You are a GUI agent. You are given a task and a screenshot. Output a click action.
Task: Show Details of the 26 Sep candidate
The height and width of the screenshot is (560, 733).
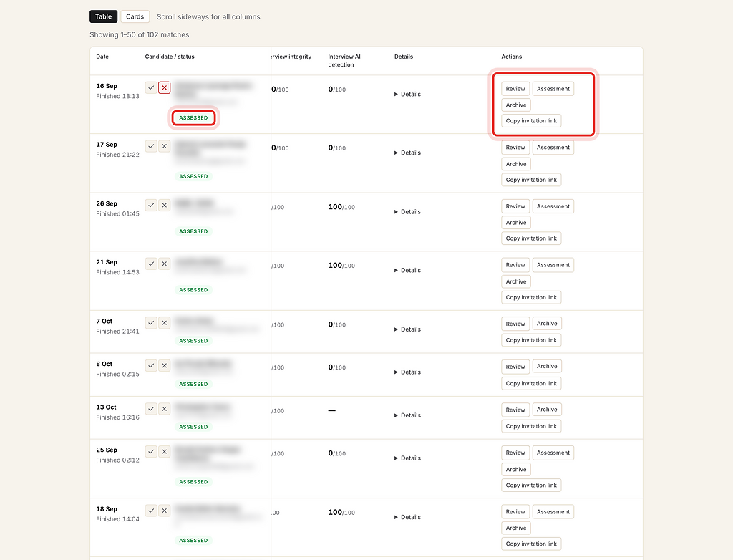407,211
